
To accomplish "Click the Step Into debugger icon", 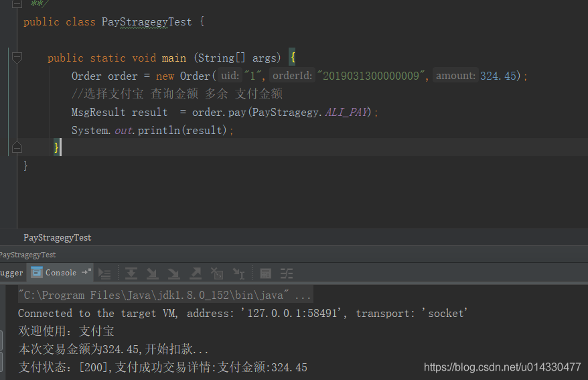I will [x=152, y=273].
